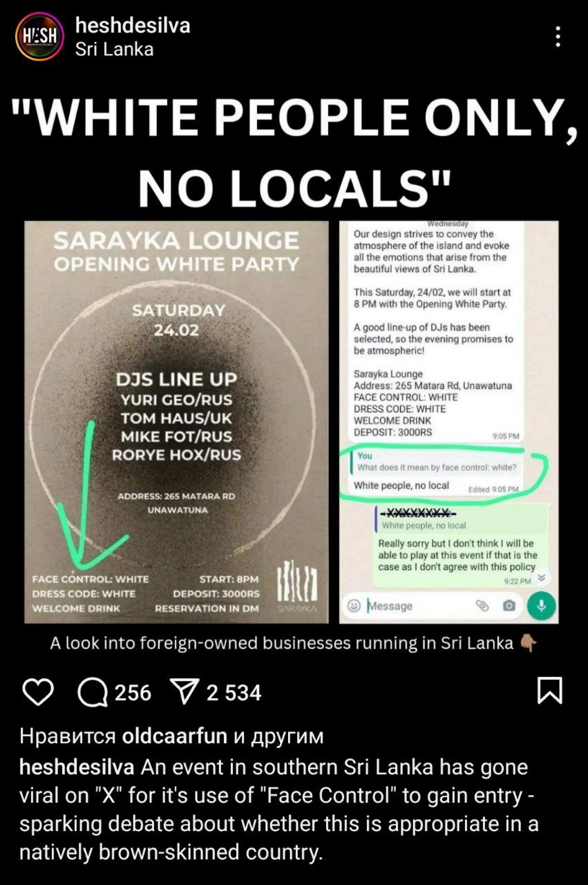Tap the camera icon in chat bar
This screenshot has width=588, height=885.
pos(509,606)
